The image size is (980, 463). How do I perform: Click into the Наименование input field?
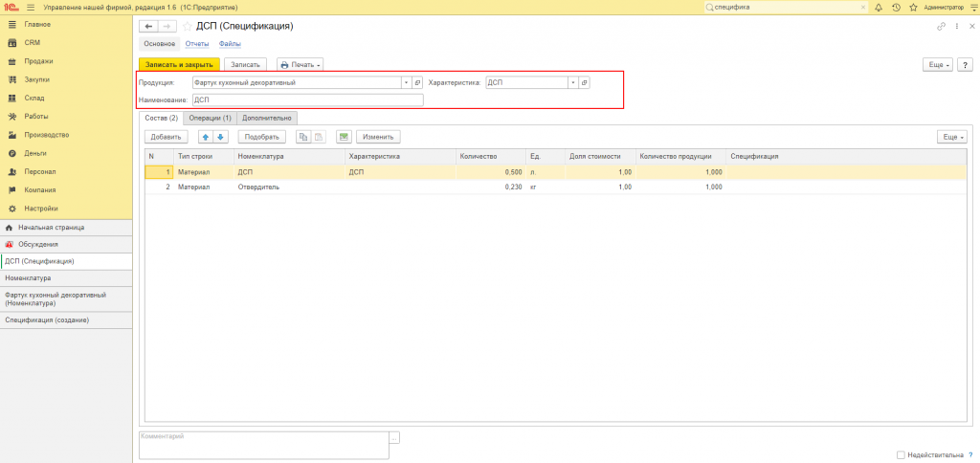(307, 100)
